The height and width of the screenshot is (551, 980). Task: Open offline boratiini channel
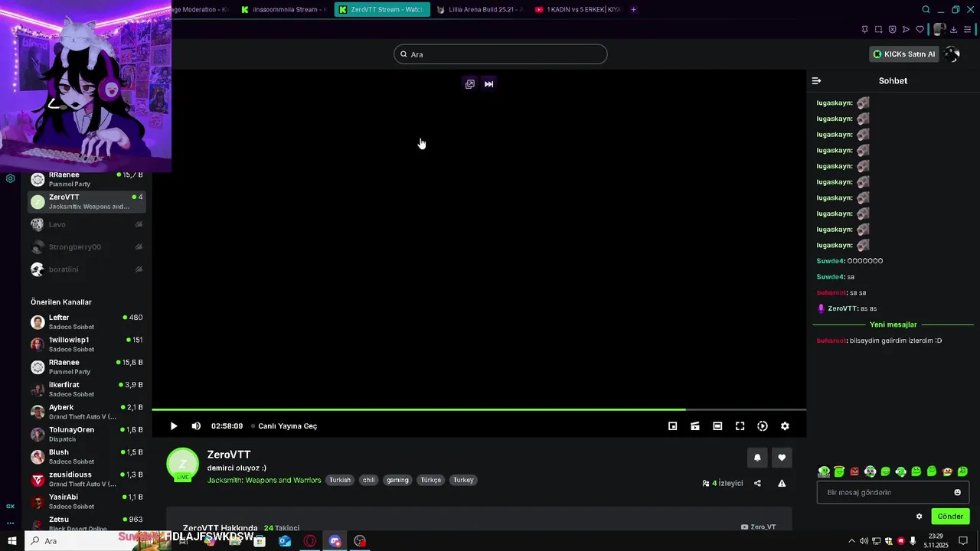[x=87, y=269]
